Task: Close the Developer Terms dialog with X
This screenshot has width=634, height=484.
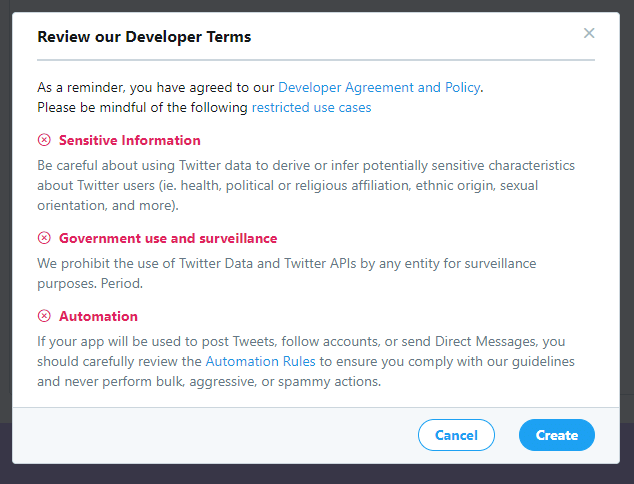Action: (589, 33)
